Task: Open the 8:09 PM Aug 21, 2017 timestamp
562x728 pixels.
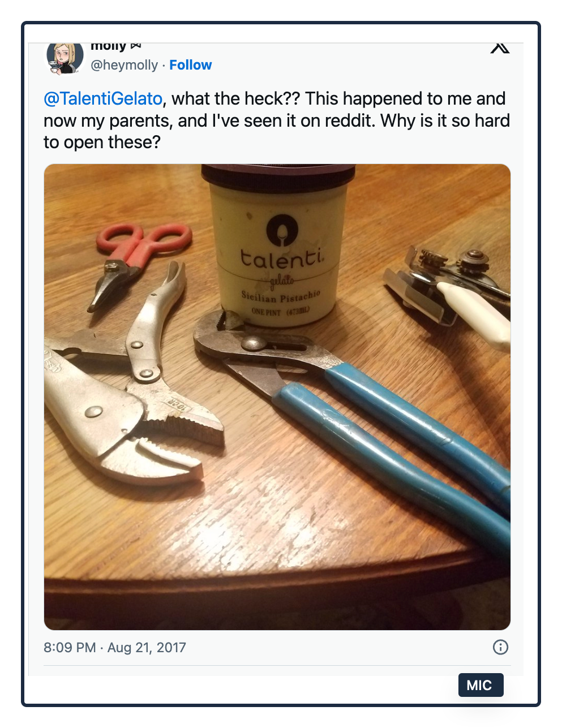Action: (115, 648)
